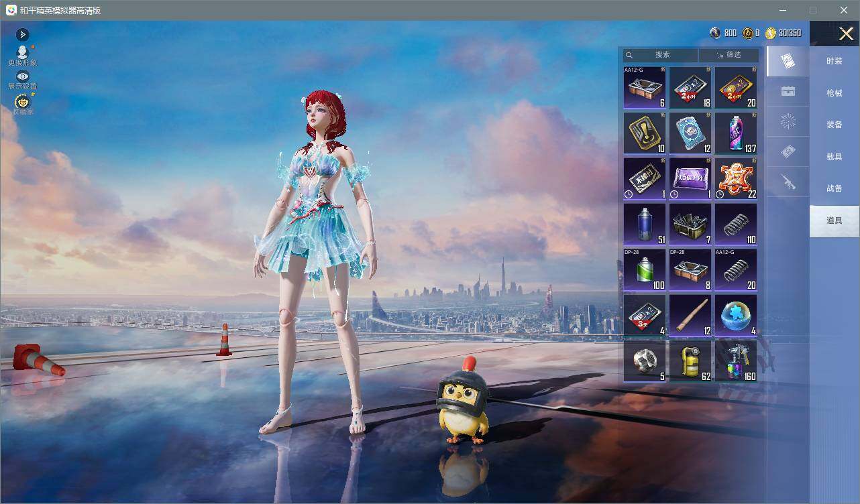Select the rifle sub-category icon
This screenshot has width=860, height=504.
click(788, 182)
